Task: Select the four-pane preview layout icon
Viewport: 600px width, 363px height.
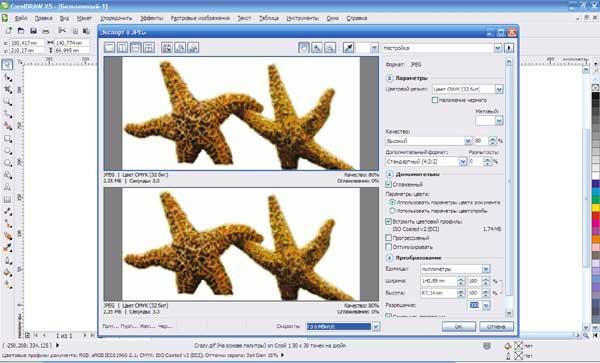Action: tap(148, 47)
